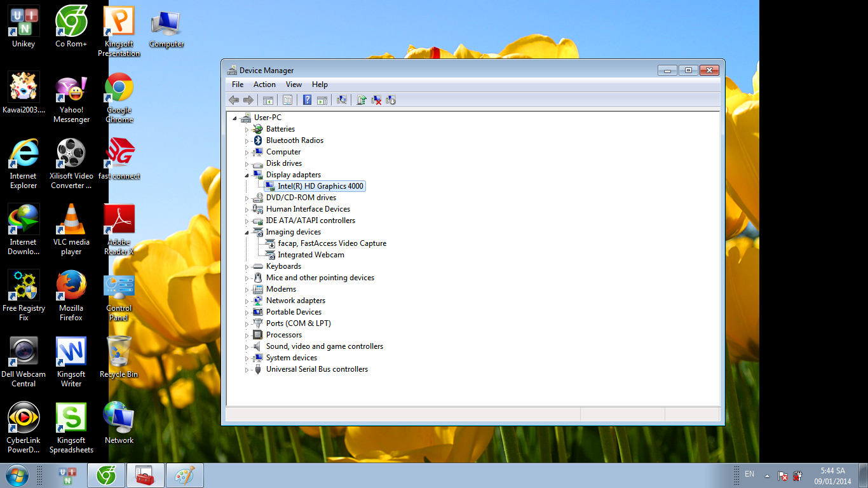Select the Computer category in device tree

pos(276,152)
